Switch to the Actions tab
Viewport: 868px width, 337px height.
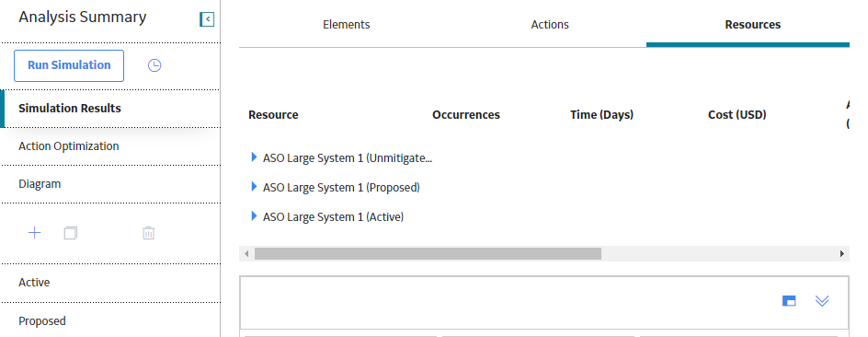tap(550, 24)
